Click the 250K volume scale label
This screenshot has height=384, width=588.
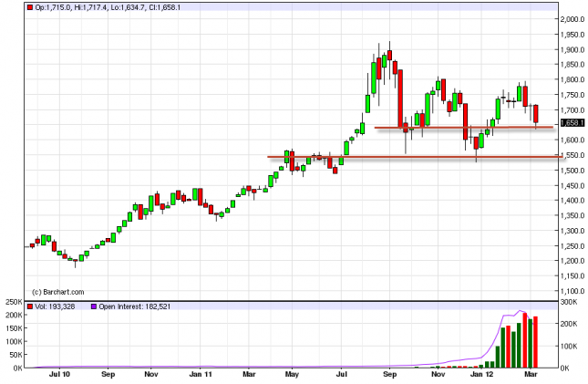(14, 302)
